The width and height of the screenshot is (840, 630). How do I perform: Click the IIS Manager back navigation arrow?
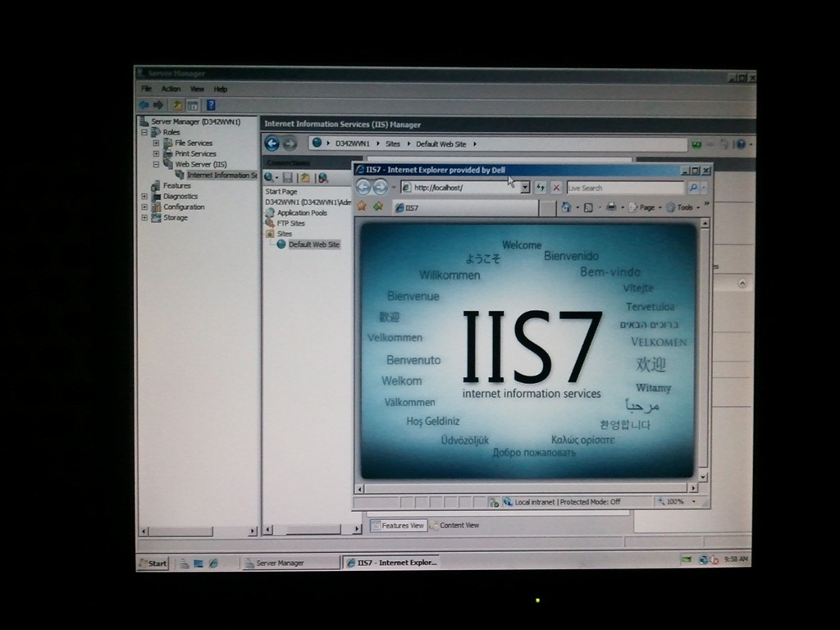click(272, 144)
